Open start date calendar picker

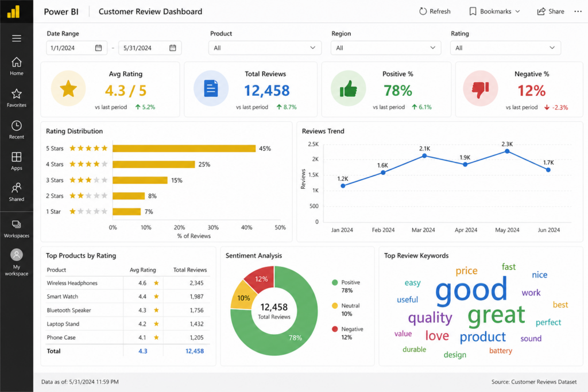(x=98, y=48)
